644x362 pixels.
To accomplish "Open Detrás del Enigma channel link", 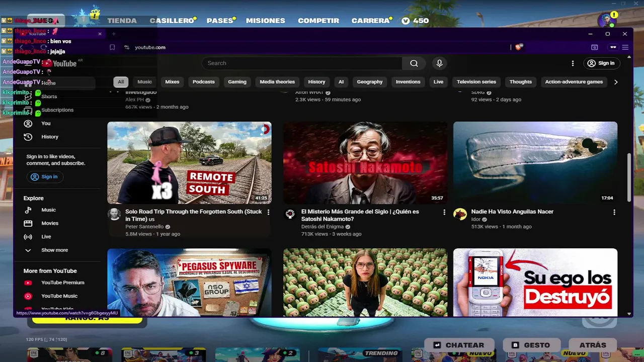I will [x=323, y=227].
